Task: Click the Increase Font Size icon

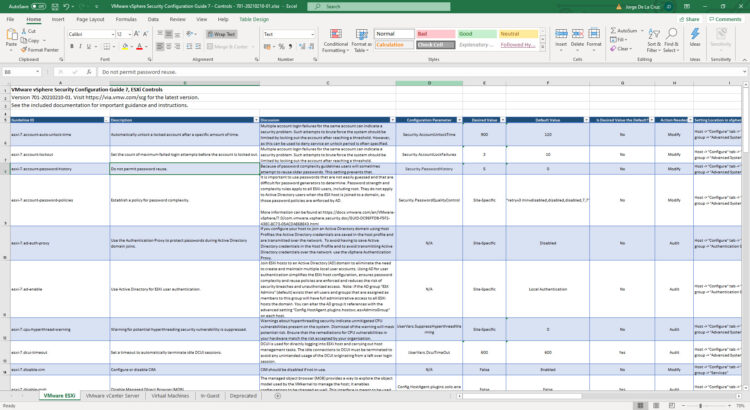Action: click(137, 34)
